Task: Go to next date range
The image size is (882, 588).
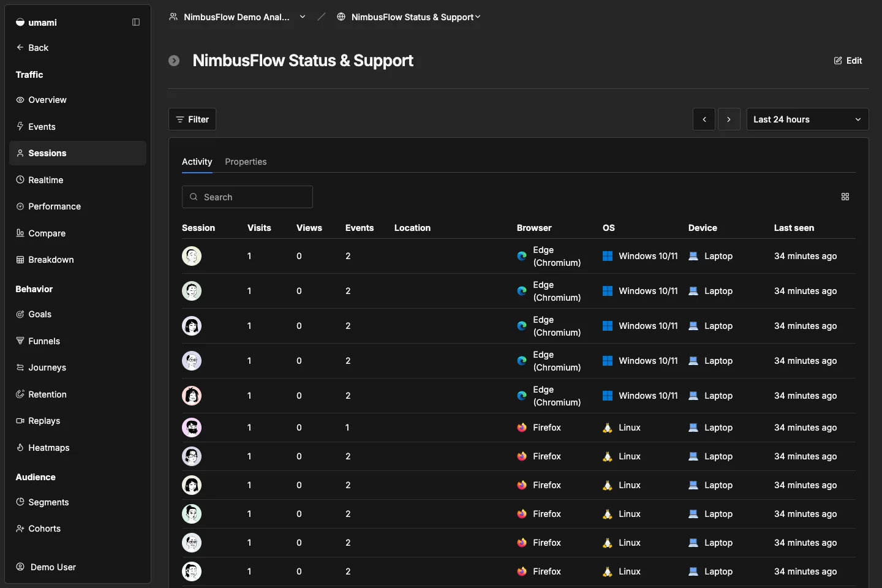Action: coord(729,119)
